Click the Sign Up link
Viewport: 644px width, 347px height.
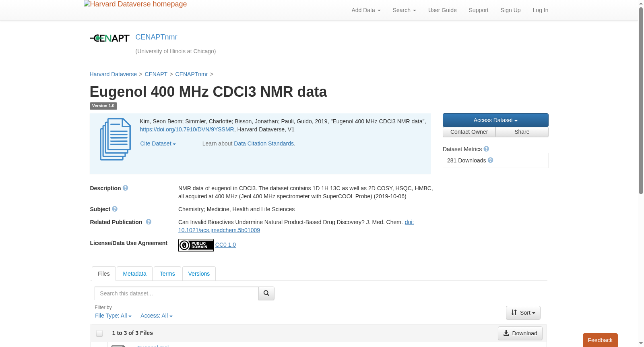(510, 10)
